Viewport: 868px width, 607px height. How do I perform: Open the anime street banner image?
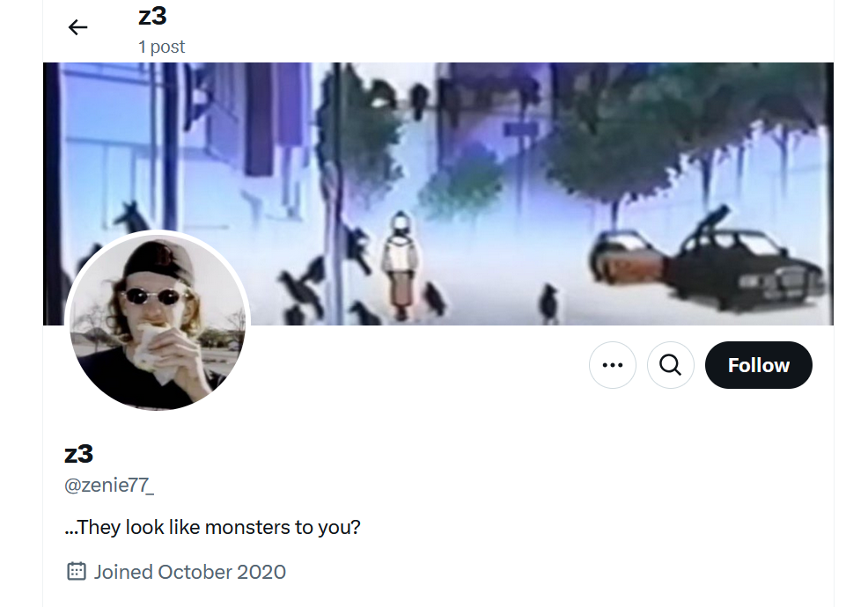point(438,194)
